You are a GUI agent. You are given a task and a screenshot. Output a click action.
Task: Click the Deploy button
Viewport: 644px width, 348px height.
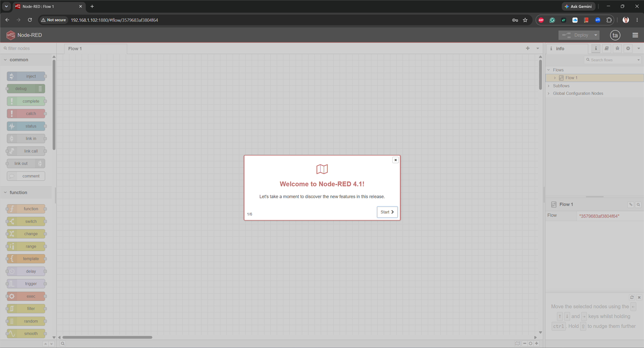pyautogui.click(x=575, y=35)
